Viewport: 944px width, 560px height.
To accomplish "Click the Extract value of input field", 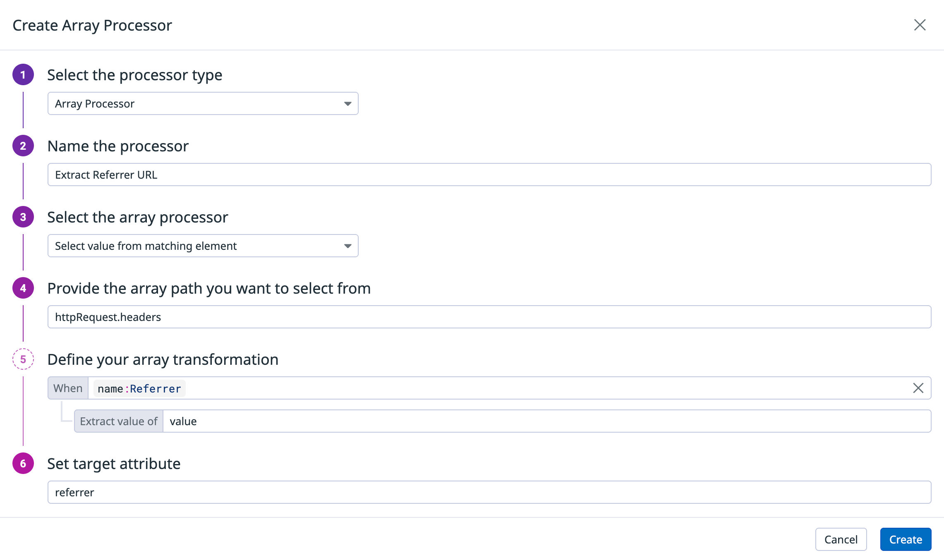I will [546, 421].
